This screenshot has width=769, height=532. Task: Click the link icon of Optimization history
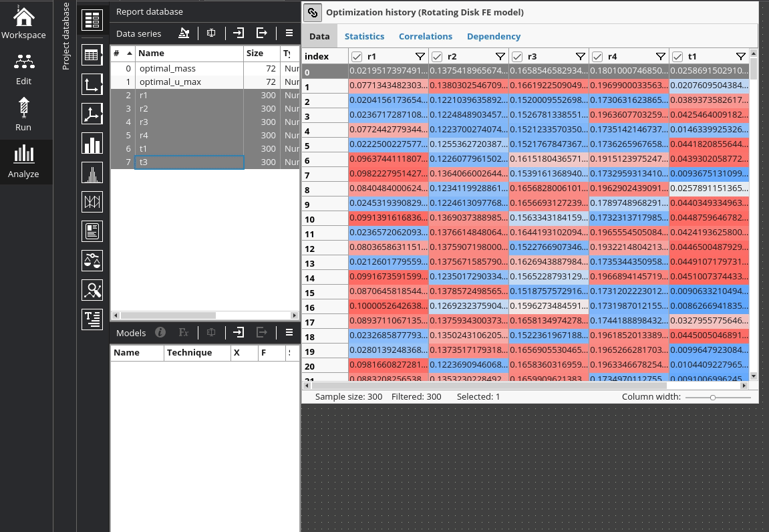pyautogui.click(x=313, y=12)
